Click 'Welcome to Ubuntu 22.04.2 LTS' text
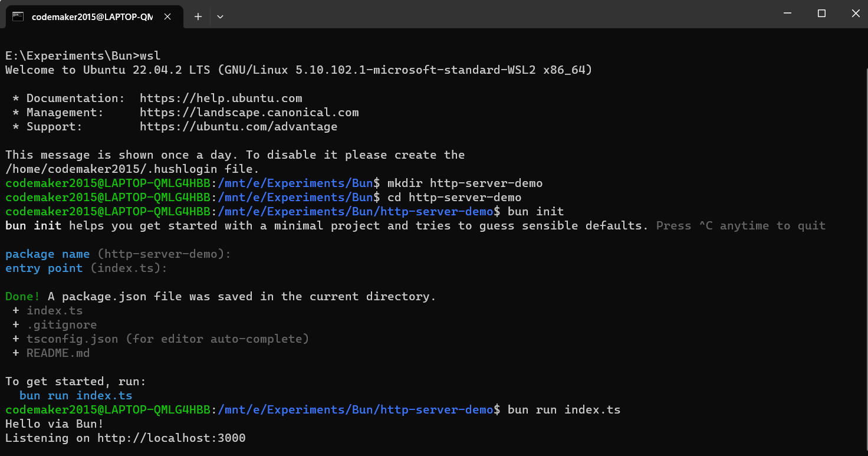 [x=108, y=70]
